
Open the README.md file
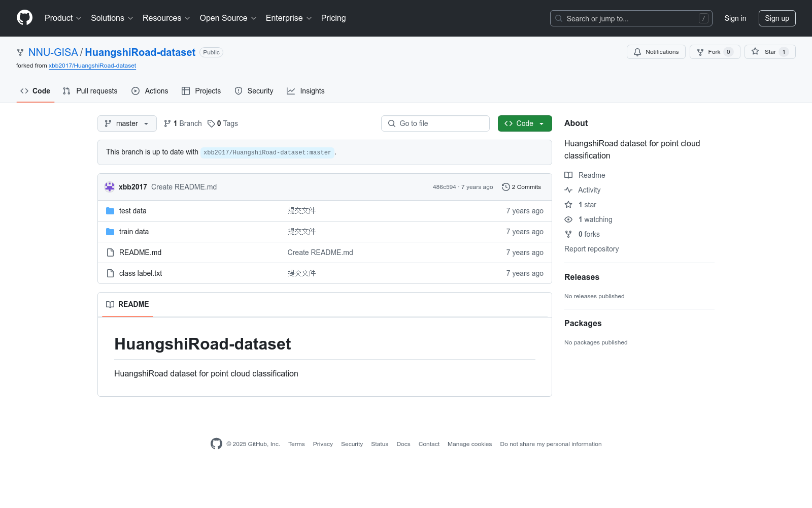[x=140, y=252]
